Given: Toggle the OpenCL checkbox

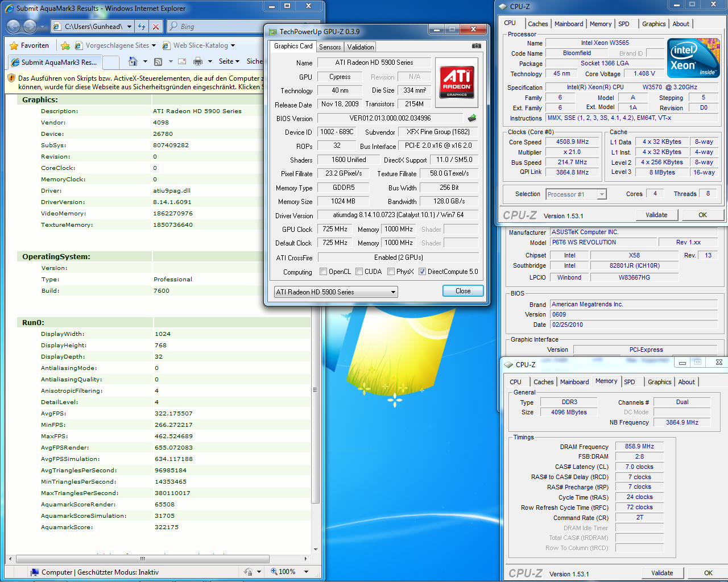Looking at the screenshot, I should 323,272.
